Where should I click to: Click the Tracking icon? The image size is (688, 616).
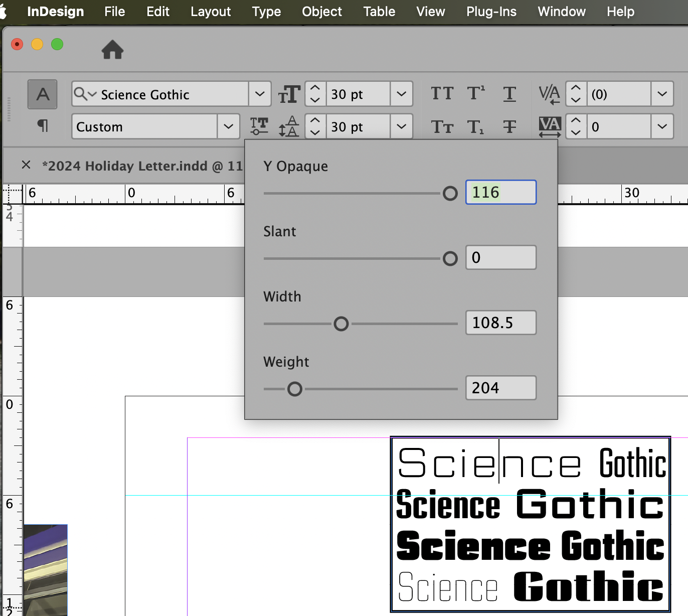point(550,127)
